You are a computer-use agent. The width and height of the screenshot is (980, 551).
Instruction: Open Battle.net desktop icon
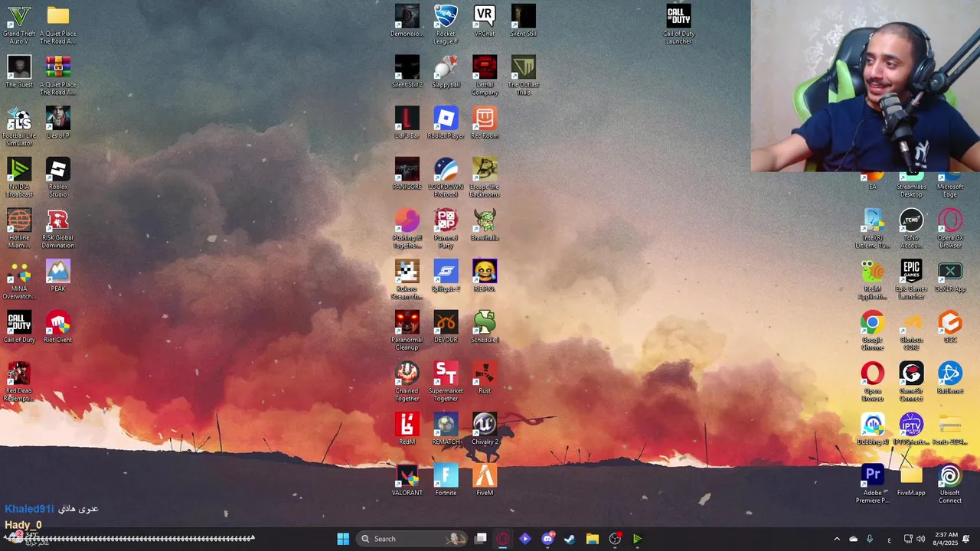click(950, 378)
